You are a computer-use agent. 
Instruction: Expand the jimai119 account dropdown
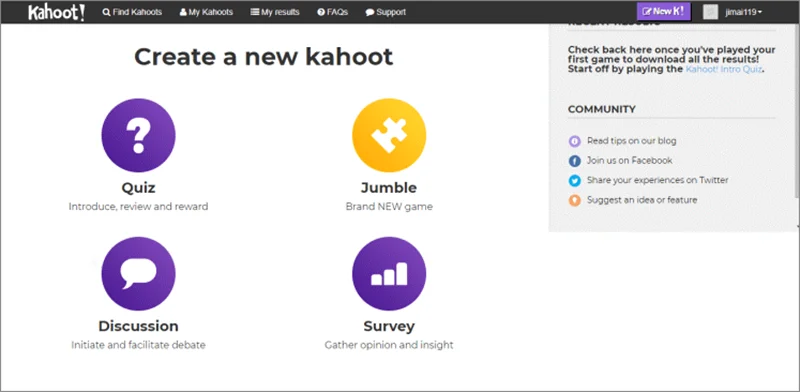pyautogui.click(x=744, y=12)
